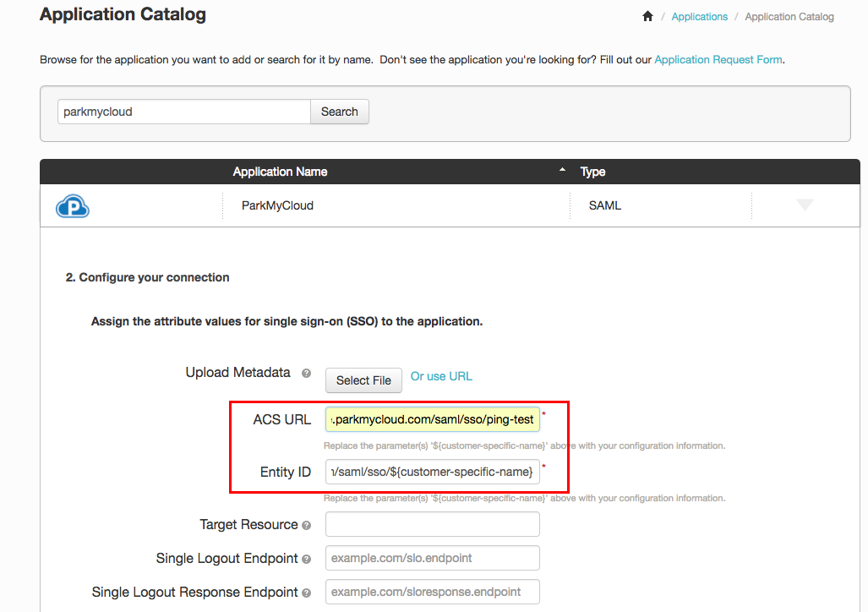
Task: Click into the ACS URL field
Action: [x=433, y=419]
